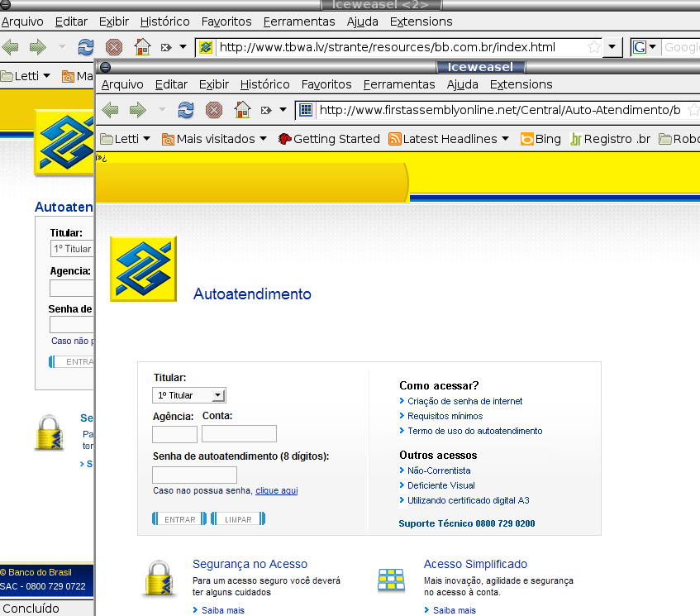Focus the Agência input field
Screen dimensions: 700x616
point(174,434)
